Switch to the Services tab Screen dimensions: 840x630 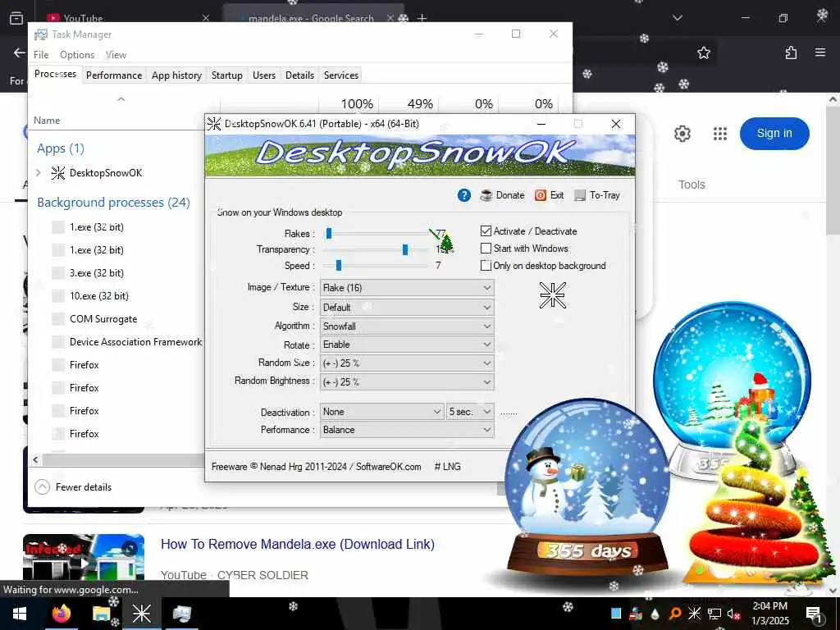(x=340, y=75)
